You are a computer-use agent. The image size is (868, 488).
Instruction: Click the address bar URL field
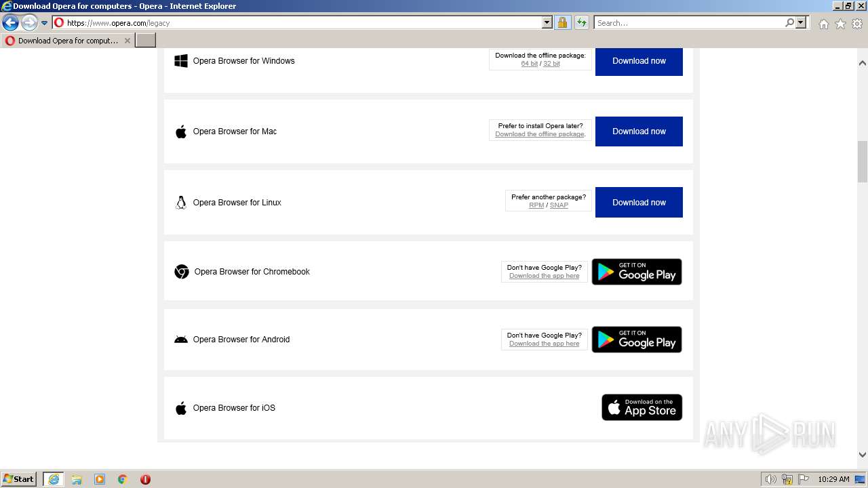302,23
